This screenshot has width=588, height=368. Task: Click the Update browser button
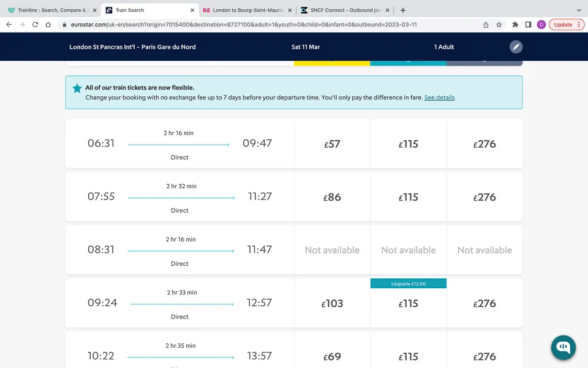point(567,25)
